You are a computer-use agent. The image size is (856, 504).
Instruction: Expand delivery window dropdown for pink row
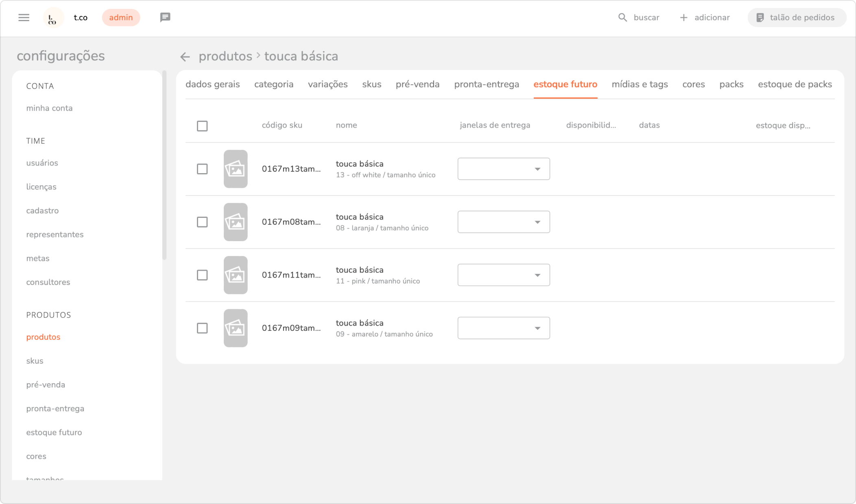[503, 275]
